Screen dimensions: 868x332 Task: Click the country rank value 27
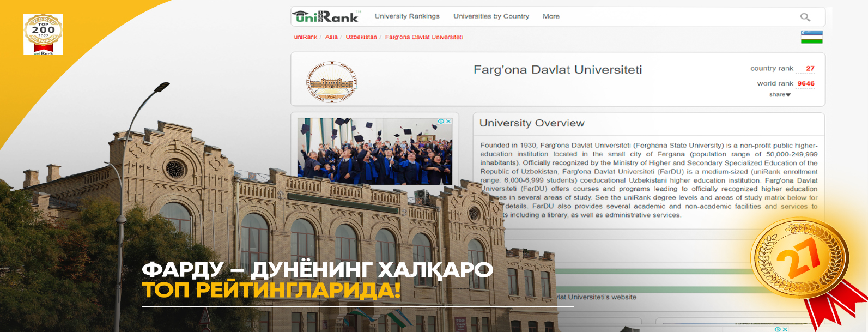coord(810,69)
